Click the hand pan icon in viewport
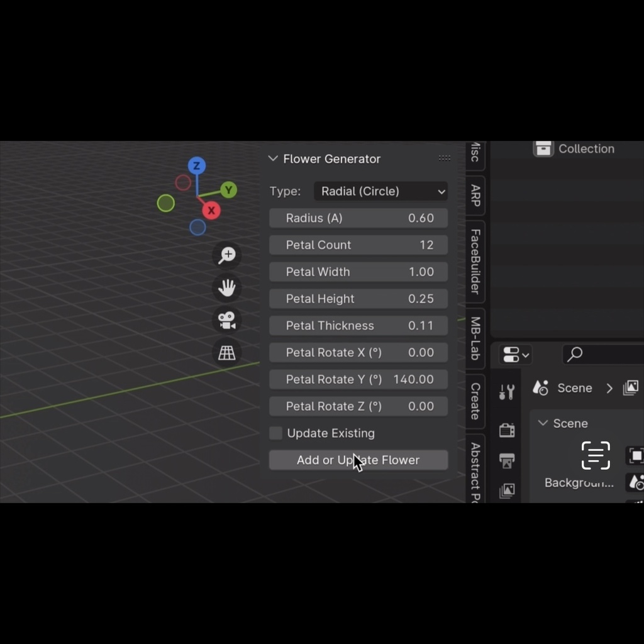644x644 pixels. point(226,288)
